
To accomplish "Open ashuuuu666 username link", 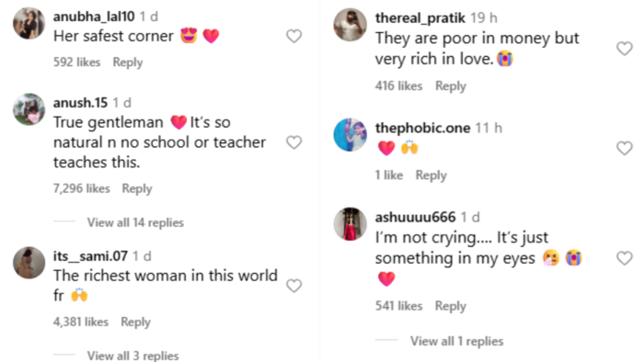I will coord(415,217).
